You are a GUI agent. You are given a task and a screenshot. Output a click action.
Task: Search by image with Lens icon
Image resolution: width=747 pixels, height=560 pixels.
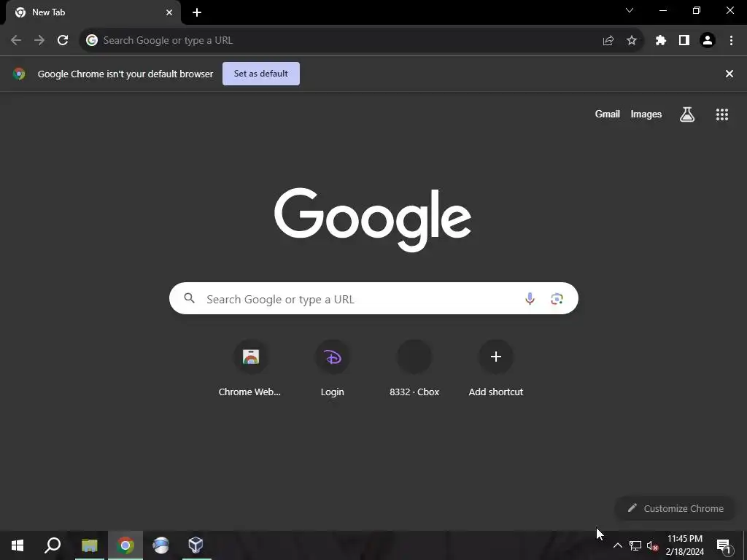point(557,298)
